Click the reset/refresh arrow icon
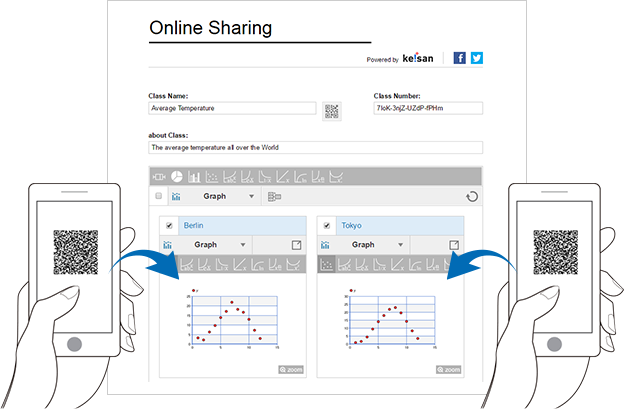Image resolution: width=624 pixels, height=409 pixels. (472, 197)
